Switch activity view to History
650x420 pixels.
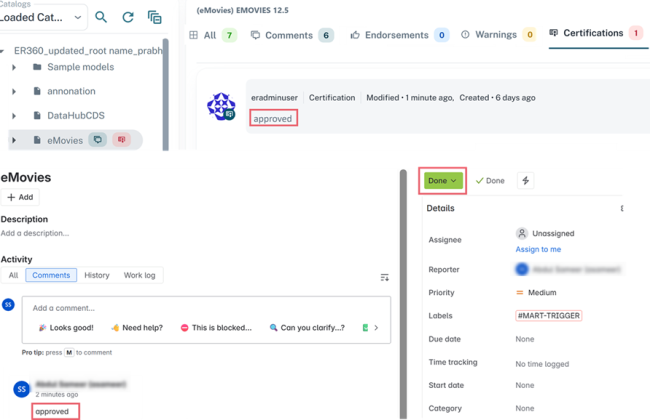tap(97, 275)
